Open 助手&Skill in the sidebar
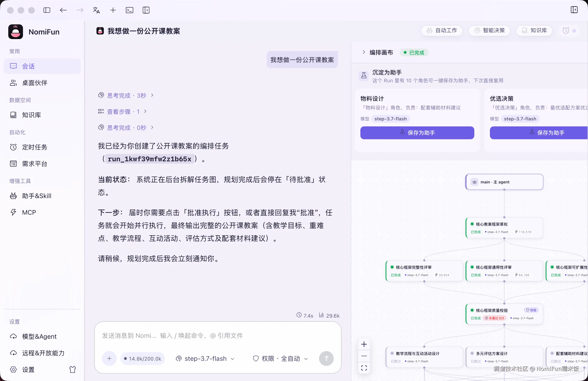The height and width of the screenshot is (381, 588). click(42, 196)
